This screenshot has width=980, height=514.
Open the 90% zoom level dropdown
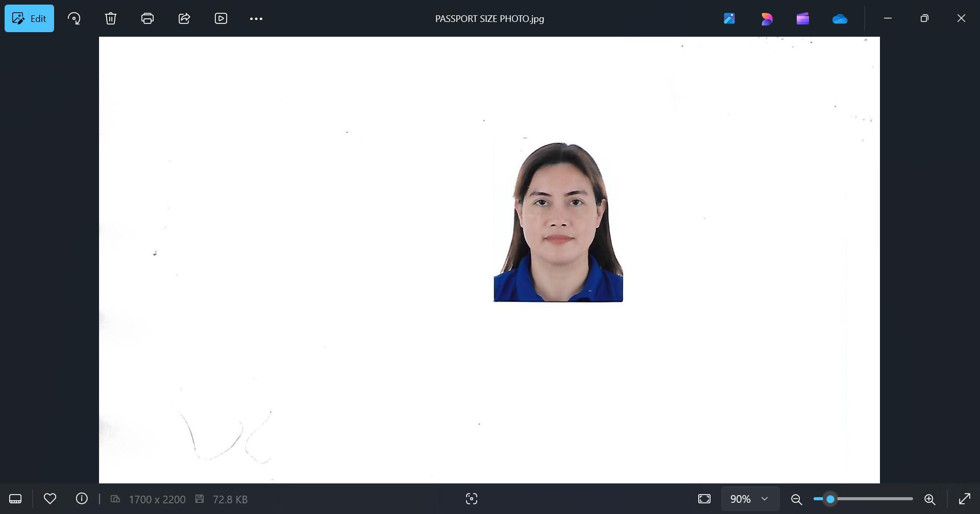coord(750,499)
